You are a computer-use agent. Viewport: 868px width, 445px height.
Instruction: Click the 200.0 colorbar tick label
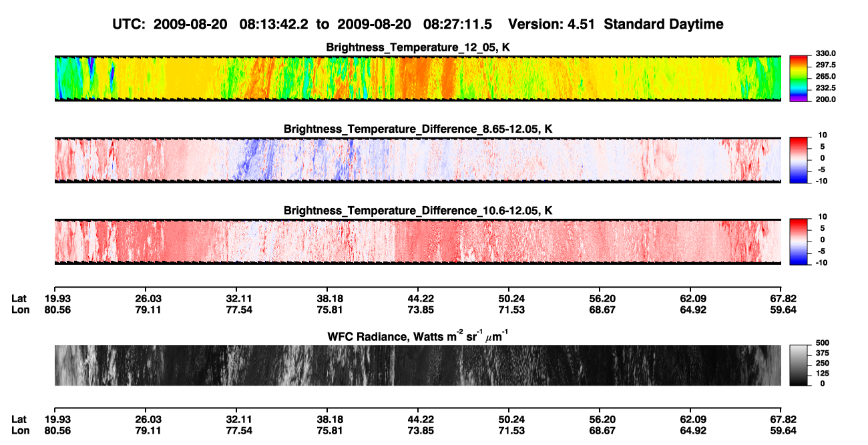[x=826, y=99]
